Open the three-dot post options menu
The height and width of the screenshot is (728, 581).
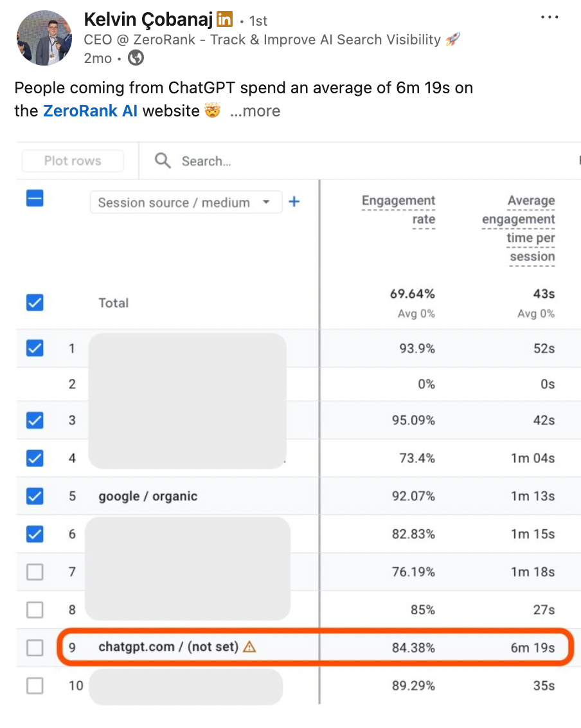point(550,17)
